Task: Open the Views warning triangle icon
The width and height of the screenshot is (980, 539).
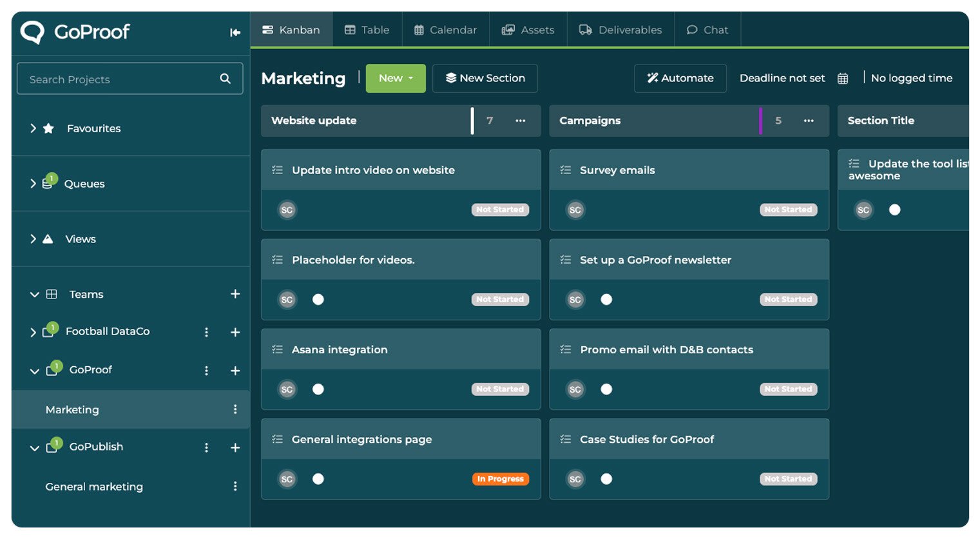Action: (49, 239)
